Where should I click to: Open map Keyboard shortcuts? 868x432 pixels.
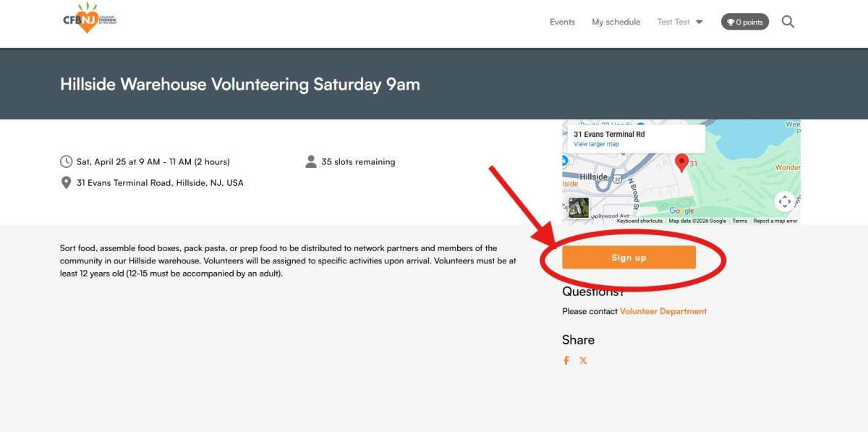pos(639,221)
